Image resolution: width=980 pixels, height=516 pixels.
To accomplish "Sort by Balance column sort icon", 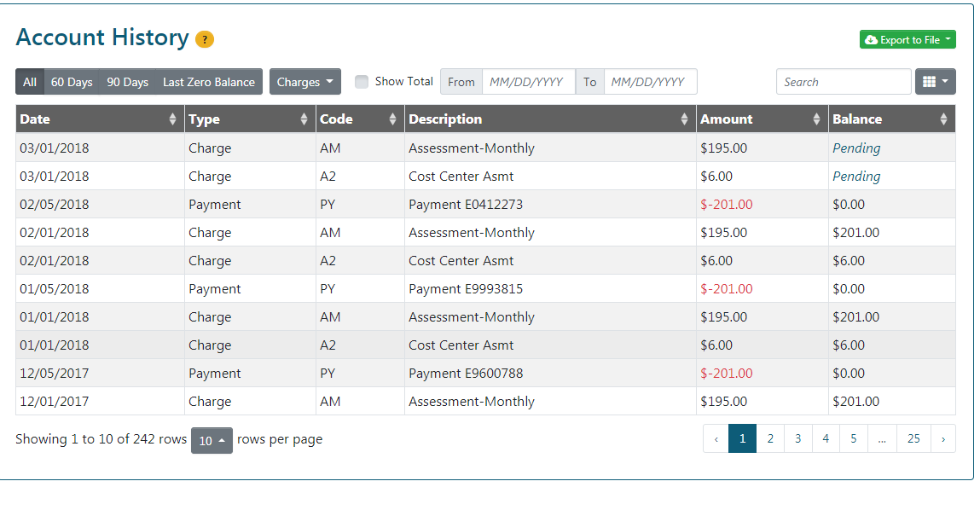I will tap(943, 119).
